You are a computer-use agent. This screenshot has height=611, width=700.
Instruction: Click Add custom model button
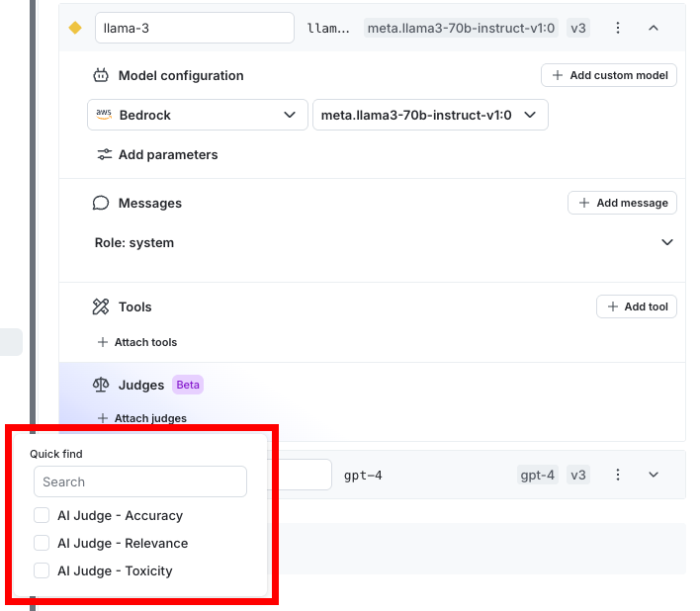pos(609,75)
